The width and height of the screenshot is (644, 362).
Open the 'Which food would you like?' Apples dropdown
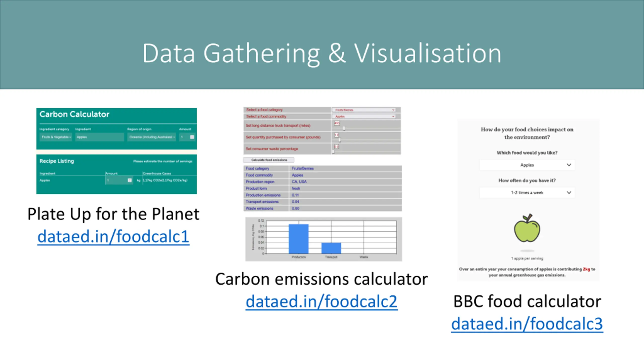pos(527,165)
